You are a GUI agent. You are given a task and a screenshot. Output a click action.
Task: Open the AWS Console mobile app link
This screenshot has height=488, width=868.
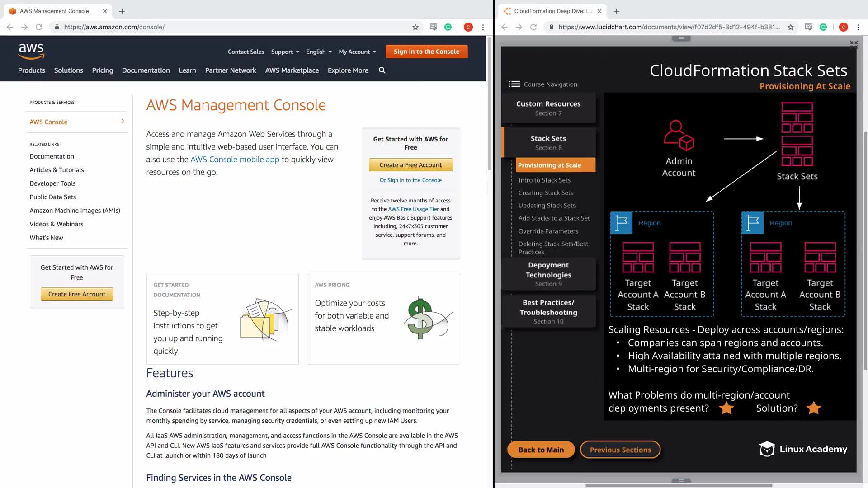235,160
